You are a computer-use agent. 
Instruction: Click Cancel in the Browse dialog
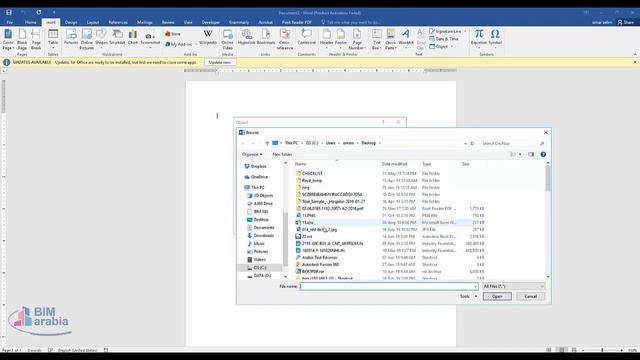[530, 296]
